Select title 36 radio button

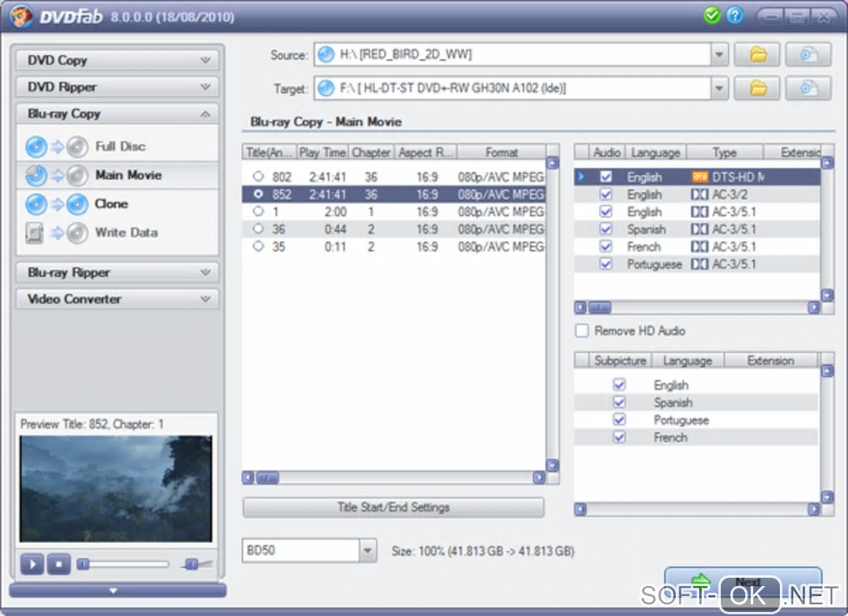click(259, 229)
